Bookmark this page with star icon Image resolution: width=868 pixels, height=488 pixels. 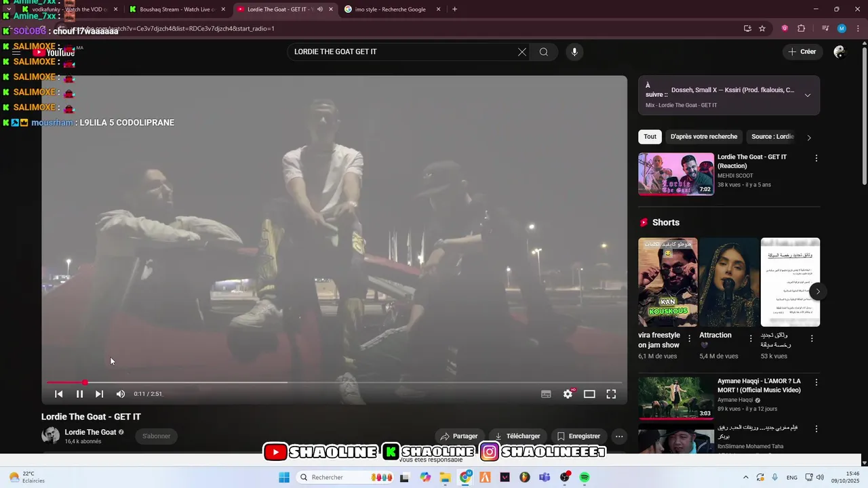[x=762, y=28]
